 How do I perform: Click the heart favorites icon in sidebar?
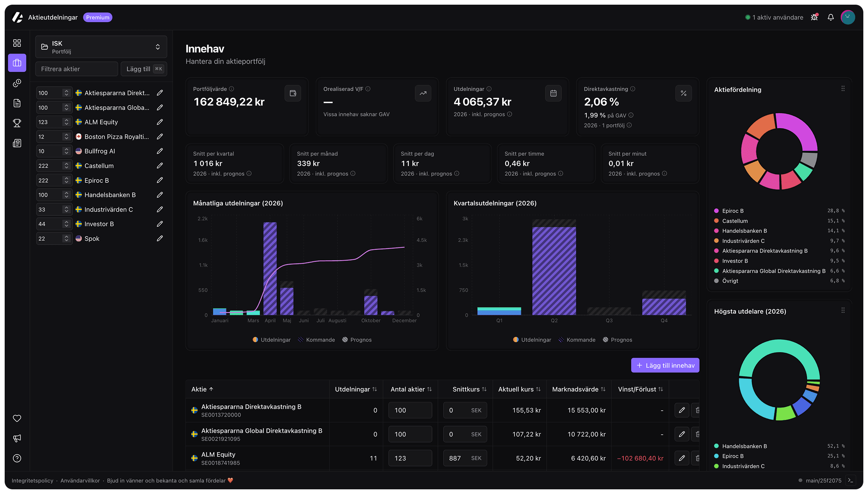click(x=17, y=418)
